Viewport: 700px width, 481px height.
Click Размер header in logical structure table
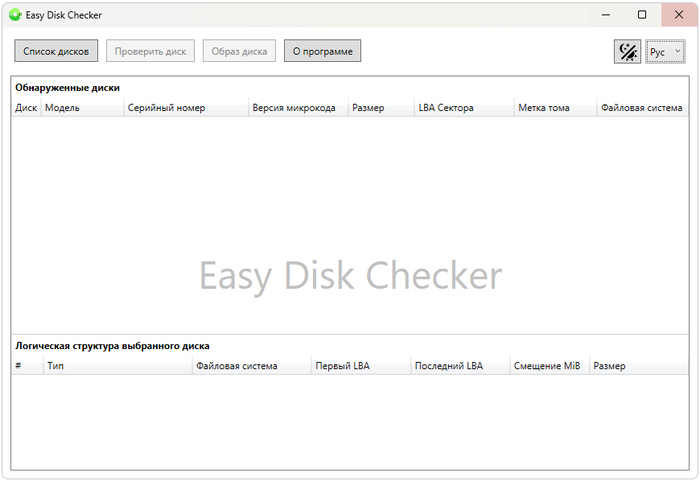(639, 366)
